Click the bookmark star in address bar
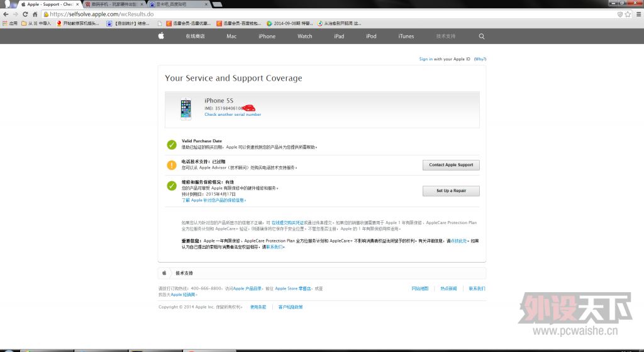 coord(628,14)
